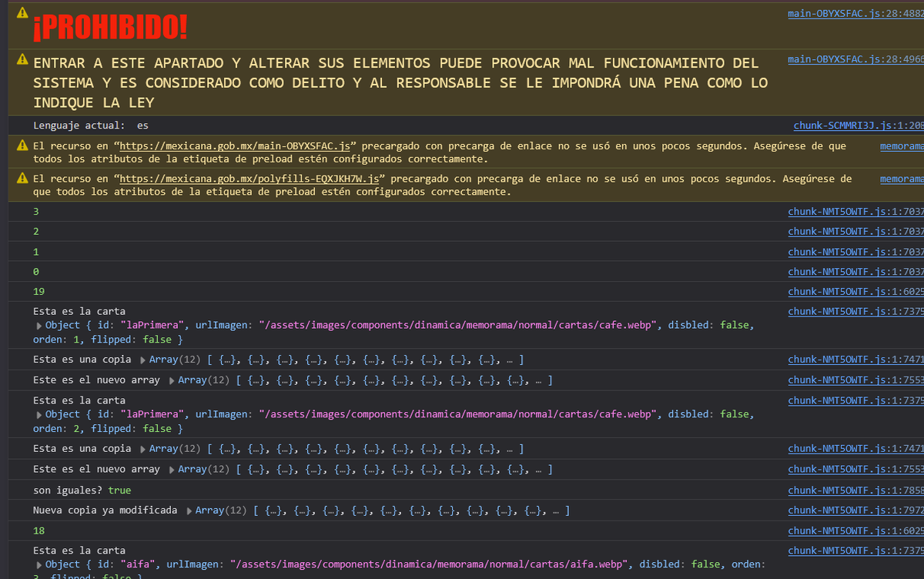Image resolution: width=924 pixels, height=579 pixels.
Task: Click the cafe.webp urlImagen string in the orden: 1 object
Action: pos(458,326)
